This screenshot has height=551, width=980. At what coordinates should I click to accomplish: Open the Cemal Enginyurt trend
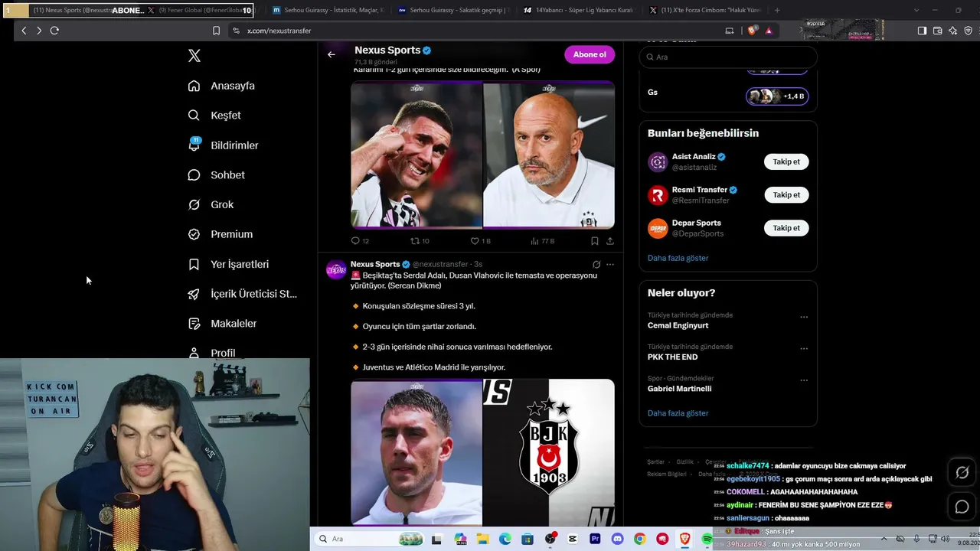(x=678, y=325)
